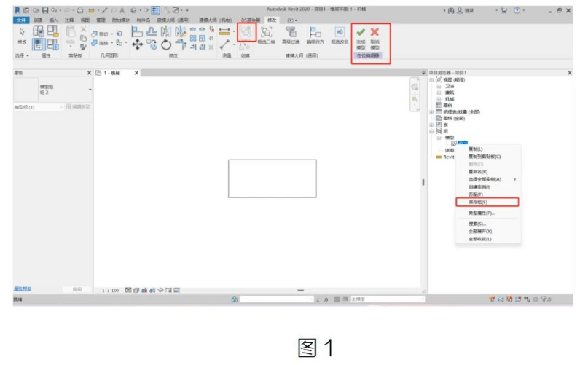The height and width of the screenshot is (365, 588).
Task: Select the Rotate tool in the ribbon
Action: tap(165, 44)
